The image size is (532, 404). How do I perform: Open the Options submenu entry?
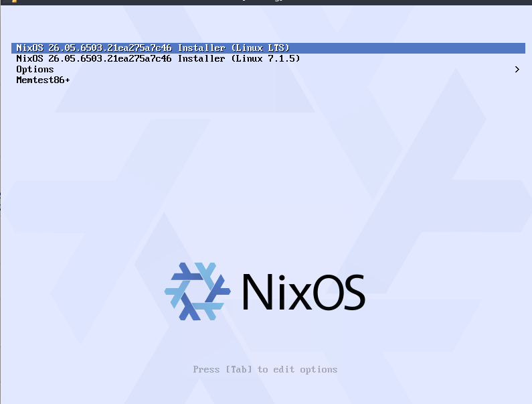click(x=268, y=69)
